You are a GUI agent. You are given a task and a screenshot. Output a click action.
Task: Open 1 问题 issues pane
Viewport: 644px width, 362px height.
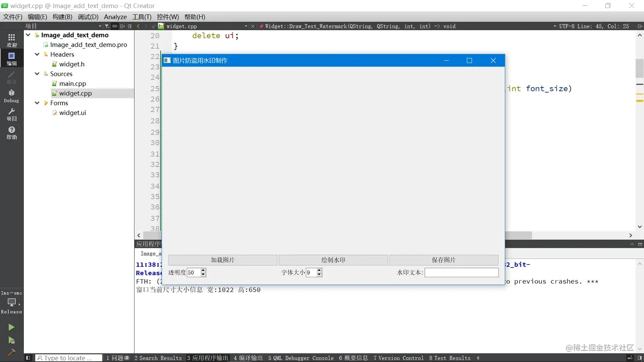[x=118, y=358]
